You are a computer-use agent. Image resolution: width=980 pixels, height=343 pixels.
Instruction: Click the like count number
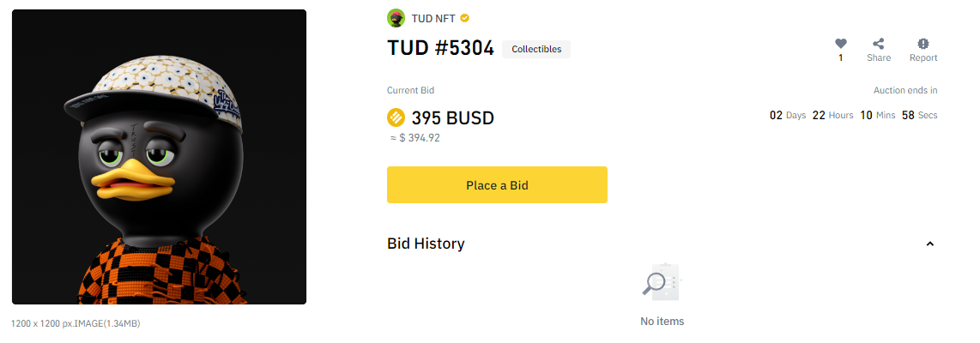[x=841, y=57]
